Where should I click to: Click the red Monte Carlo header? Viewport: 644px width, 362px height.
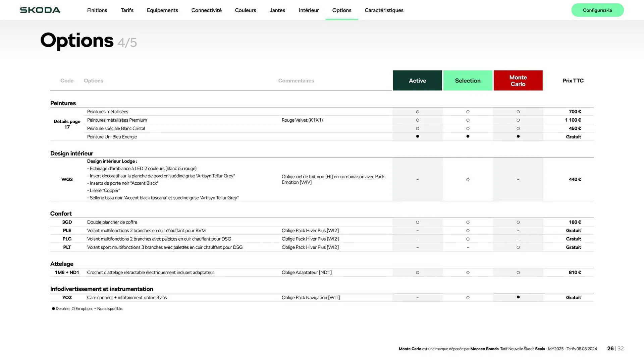518,80
